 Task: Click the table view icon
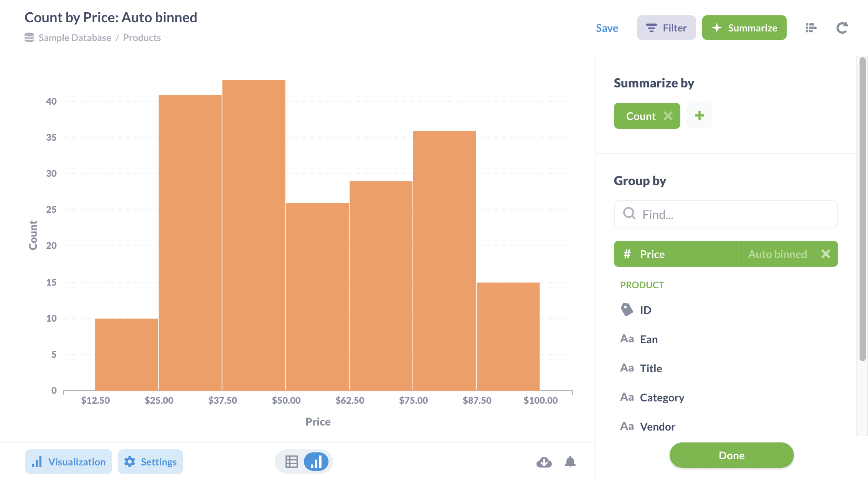291,462
